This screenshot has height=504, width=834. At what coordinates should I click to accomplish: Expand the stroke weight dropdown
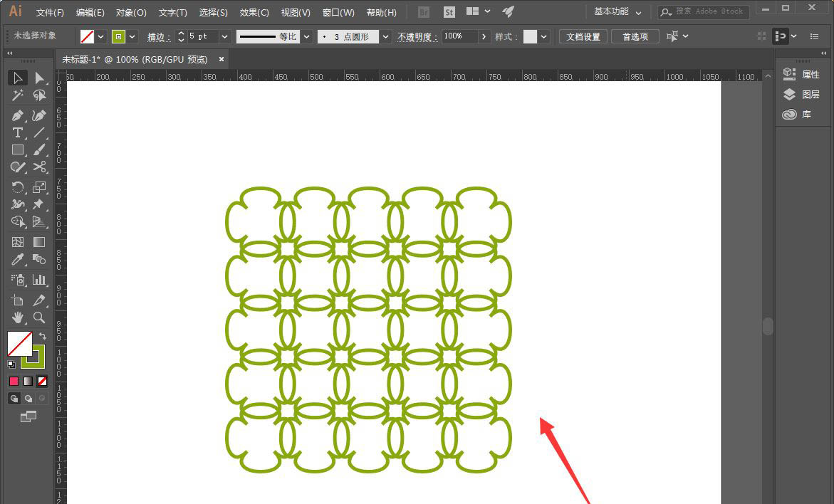pos(224,36)
